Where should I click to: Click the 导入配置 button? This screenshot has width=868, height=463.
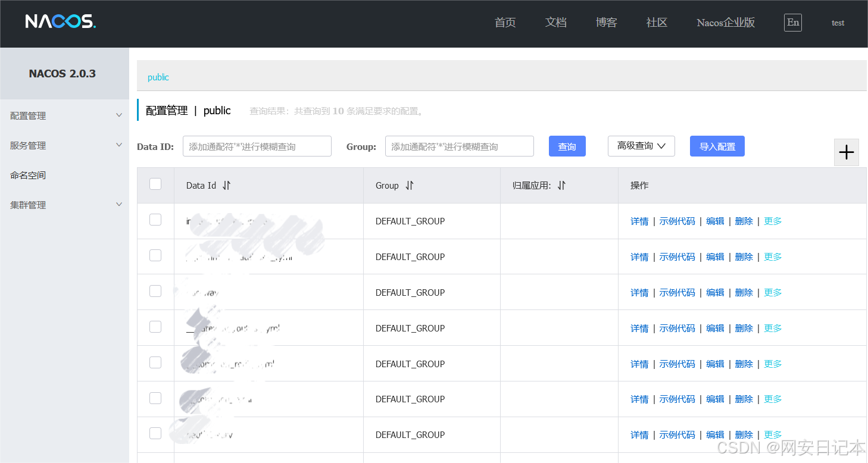717,146
